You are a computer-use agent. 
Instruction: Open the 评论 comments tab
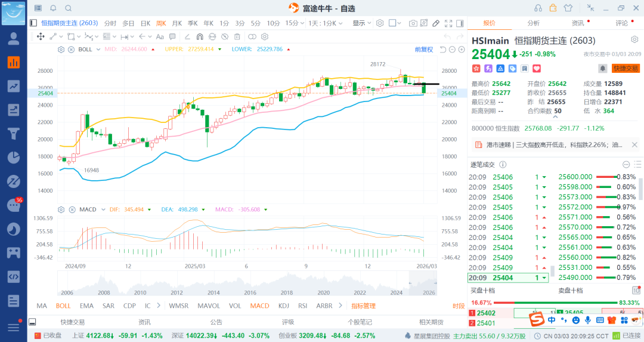[622, 23]
